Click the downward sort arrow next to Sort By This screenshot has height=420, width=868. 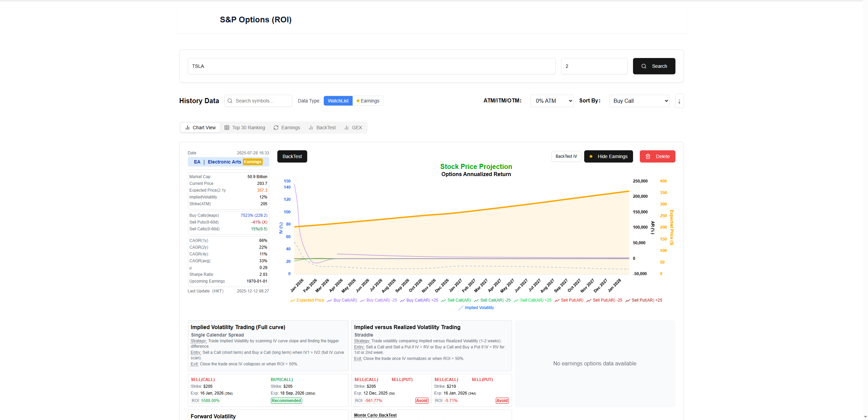point(679,101)
